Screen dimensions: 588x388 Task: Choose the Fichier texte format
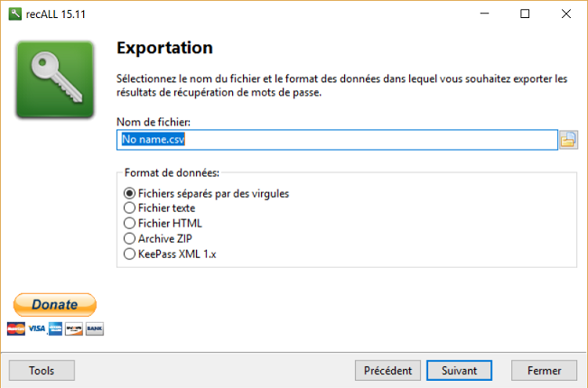pos(130,208)
